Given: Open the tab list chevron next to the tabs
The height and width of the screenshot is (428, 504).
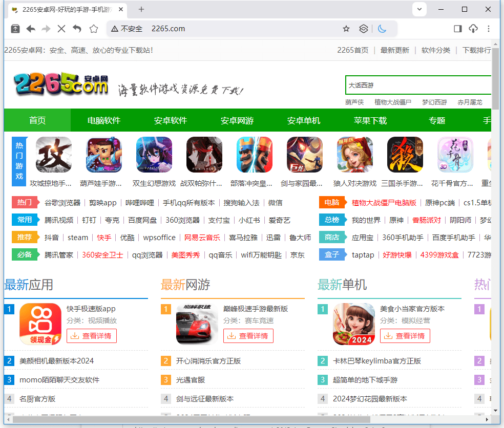Looking at the screenshot, I should 419,9.
